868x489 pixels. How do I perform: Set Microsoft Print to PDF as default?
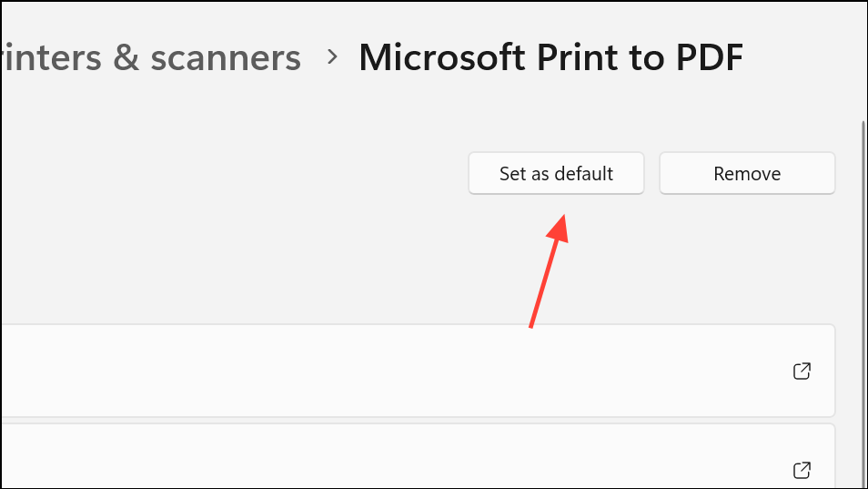556,173
